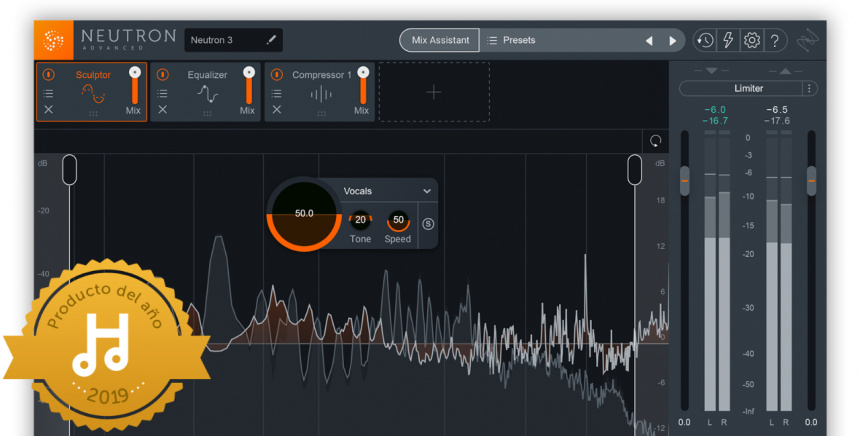
Task: Click the Equalizer curve module icon
Action: pyautogui.click(x=207, y=94)
